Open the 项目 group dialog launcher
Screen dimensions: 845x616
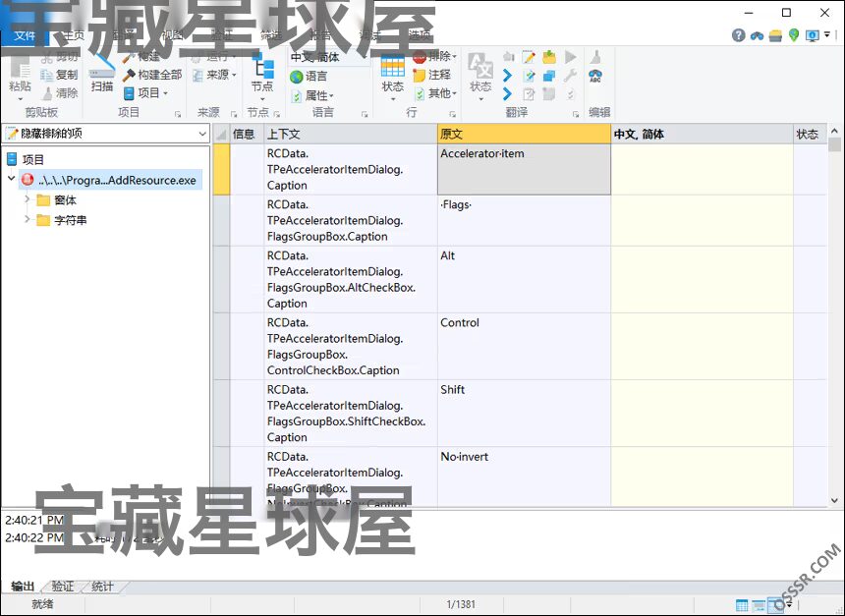click(x=178, y=114)
